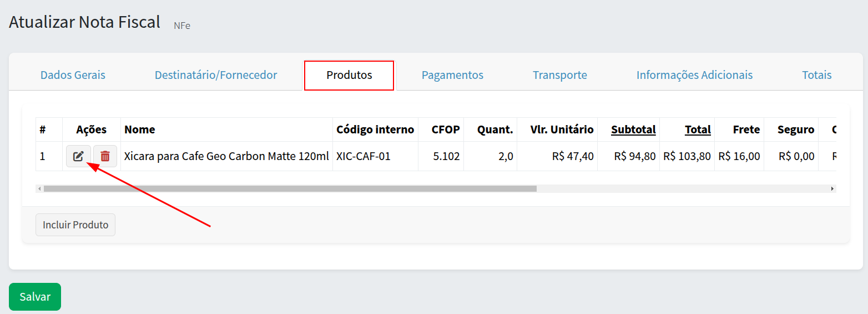Click the table's left scroll arrow

point(39,189)
